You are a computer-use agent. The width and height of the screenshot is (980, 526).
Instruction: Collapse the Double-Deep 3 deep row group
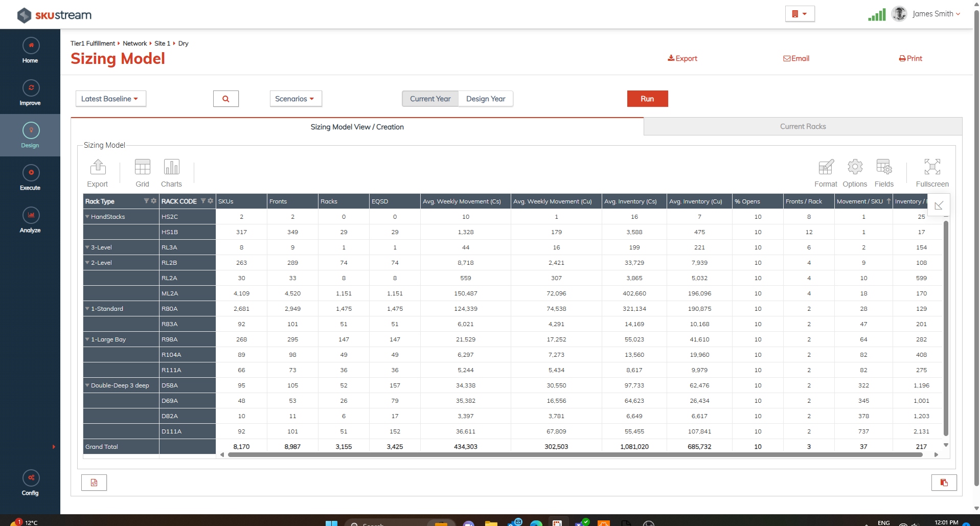point(87,385)
